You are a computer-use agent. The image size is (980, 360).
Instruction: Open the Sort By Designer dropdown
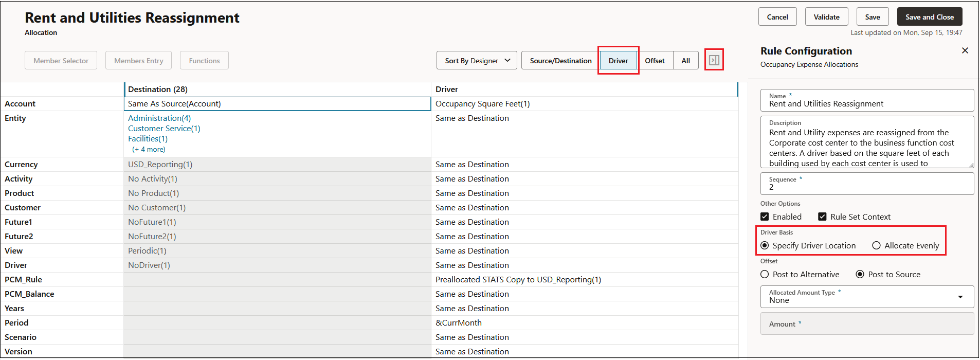(477, 61)
